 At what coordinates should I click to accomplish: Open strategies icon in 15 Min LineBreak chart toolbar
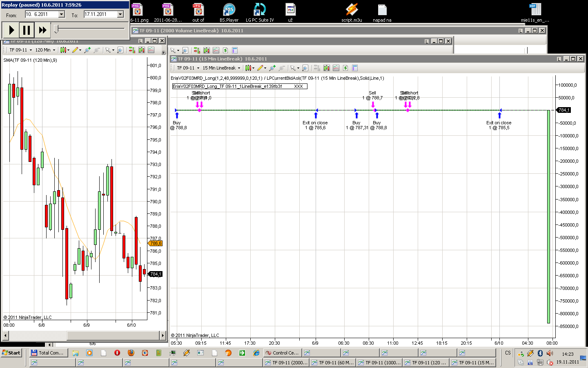point(345,68)
